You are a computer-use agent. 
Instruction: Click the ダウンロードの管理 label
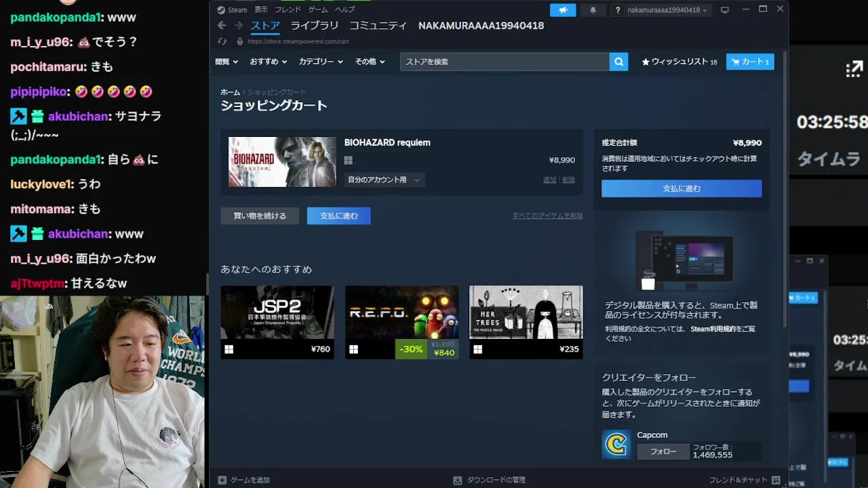(x=496, y=480)
